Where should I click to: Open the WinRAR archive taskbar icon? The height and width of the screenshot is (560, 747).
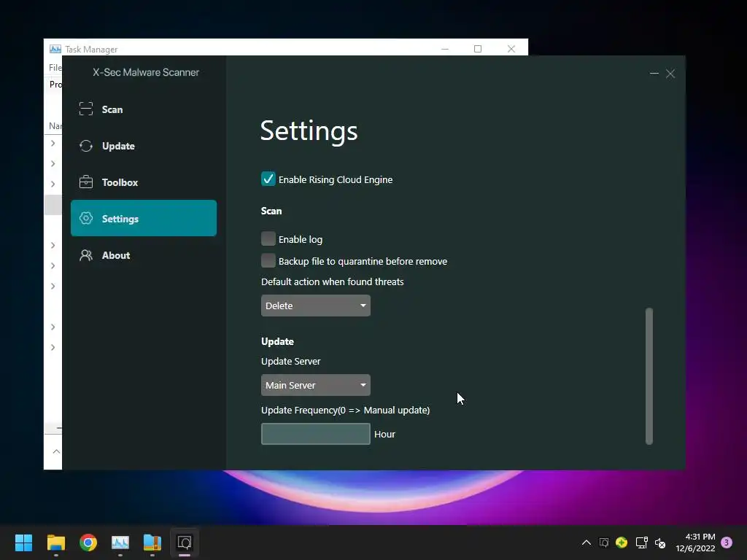tap(152, 542)
